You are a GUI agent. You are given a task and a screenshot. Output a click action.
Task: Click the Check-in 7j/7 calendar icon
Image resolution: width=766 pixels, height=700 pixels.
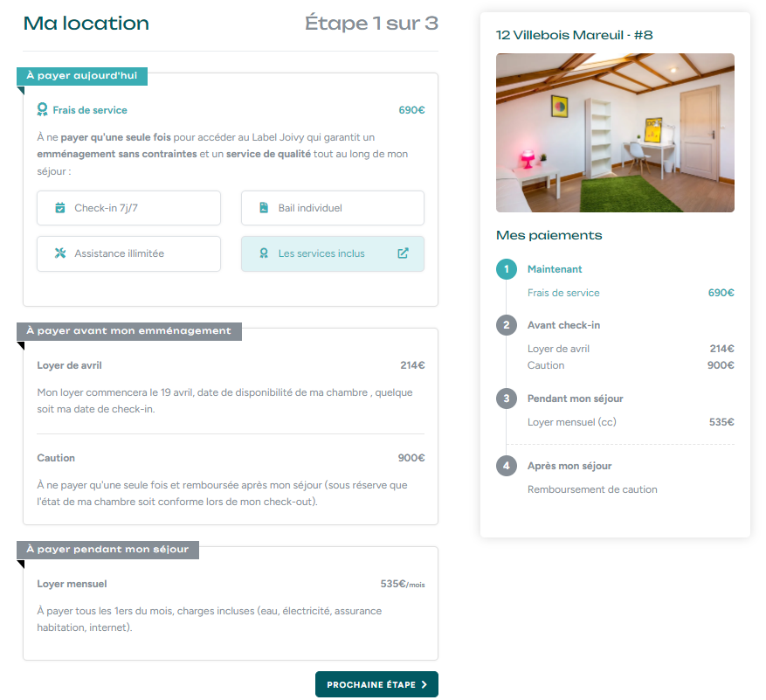[60, 208]
